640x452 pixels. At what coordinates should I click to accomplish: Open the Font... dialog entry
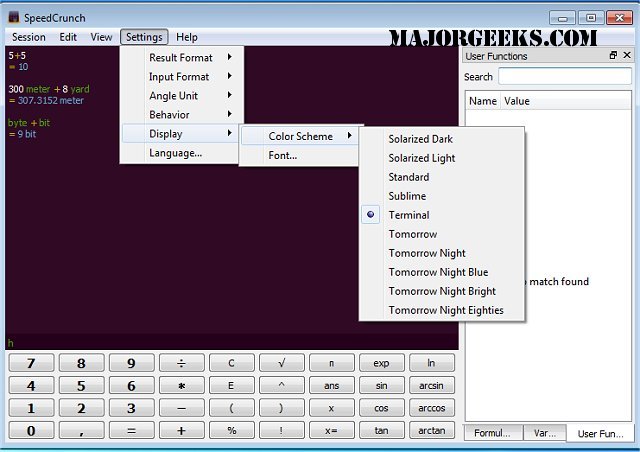(300, 156)
